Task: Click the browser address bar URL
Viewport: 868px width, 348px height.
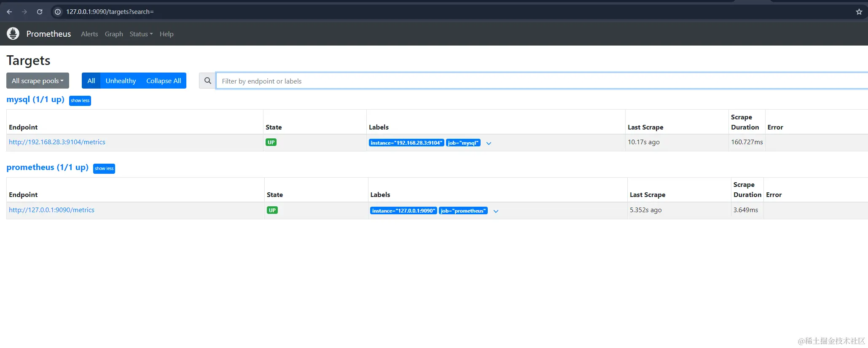Action: pyautogui.click(x=110, y=12)
